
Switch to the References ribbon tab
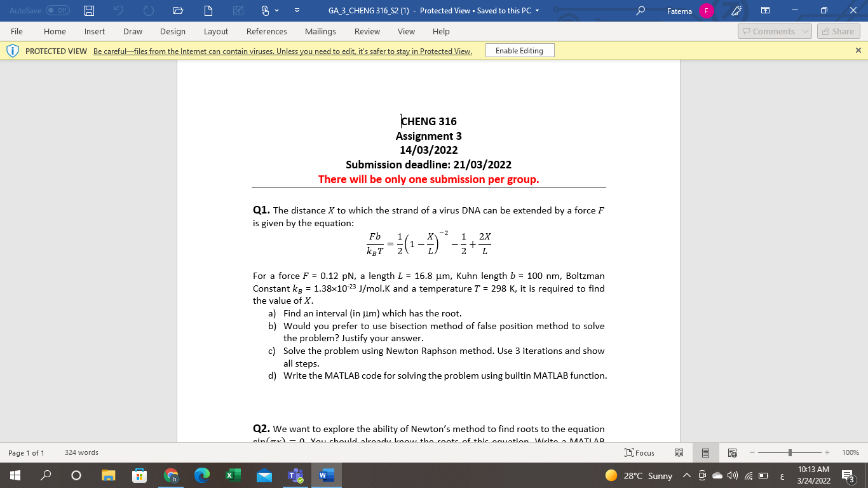point(267,31)
